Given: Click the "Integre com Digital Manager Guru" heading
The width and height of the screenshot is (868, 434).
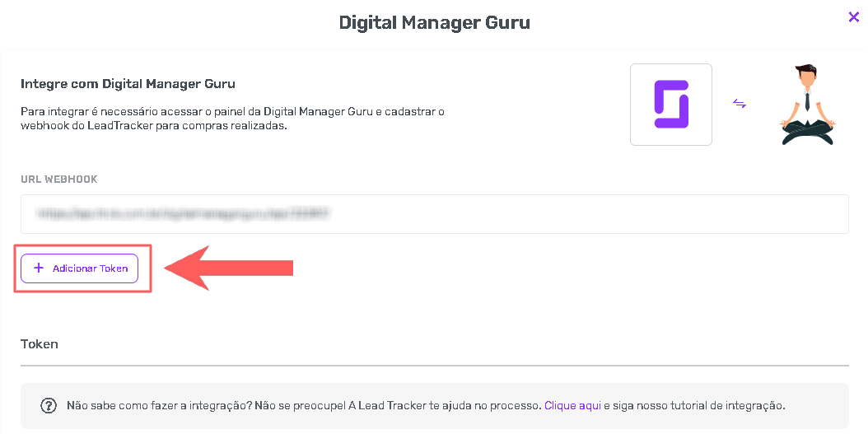Looking at the screenshot, I should (x=128, y=84).
